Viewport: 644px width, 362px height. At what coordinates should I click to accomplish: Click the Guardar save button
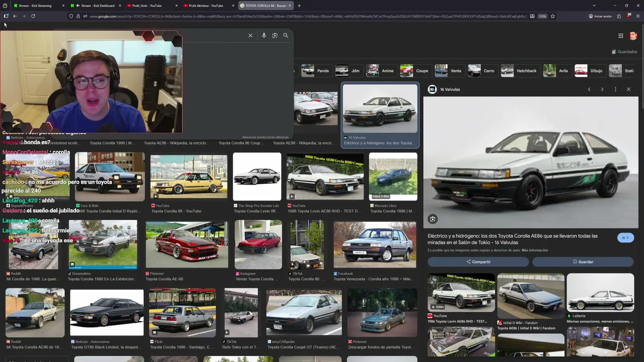(x=583, y=262)
